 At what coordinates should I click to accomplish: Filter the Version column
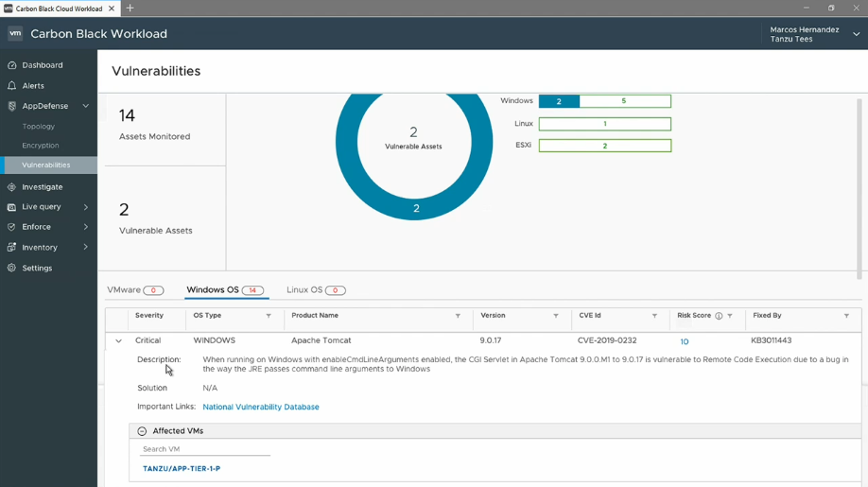(x=556, y=316)
